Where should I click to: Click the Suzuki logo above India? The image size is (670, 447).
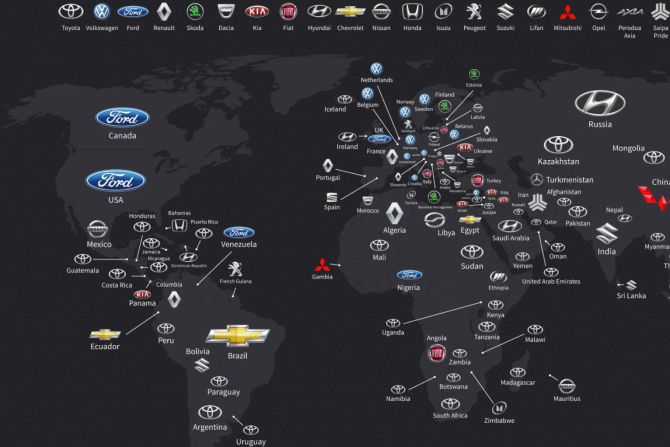(607, 233)
